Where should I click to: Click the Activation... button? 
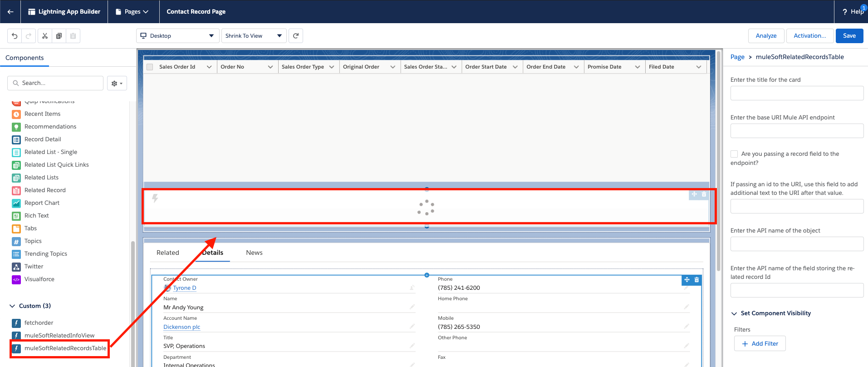click(810, 36)
